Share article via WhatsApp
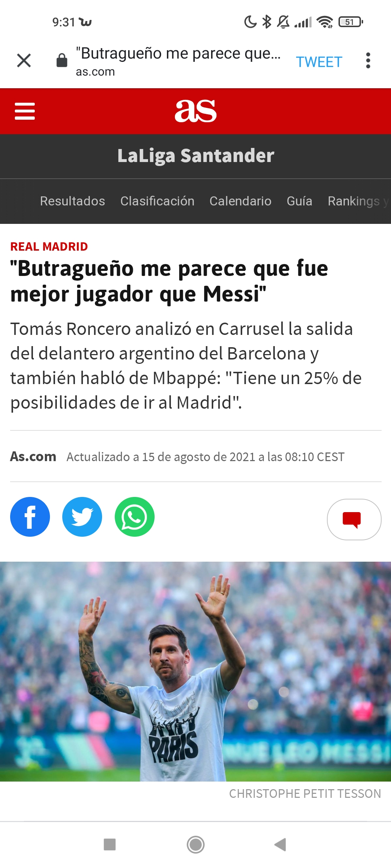The height and width of the screenshot is (868, 391). point(135,517)
